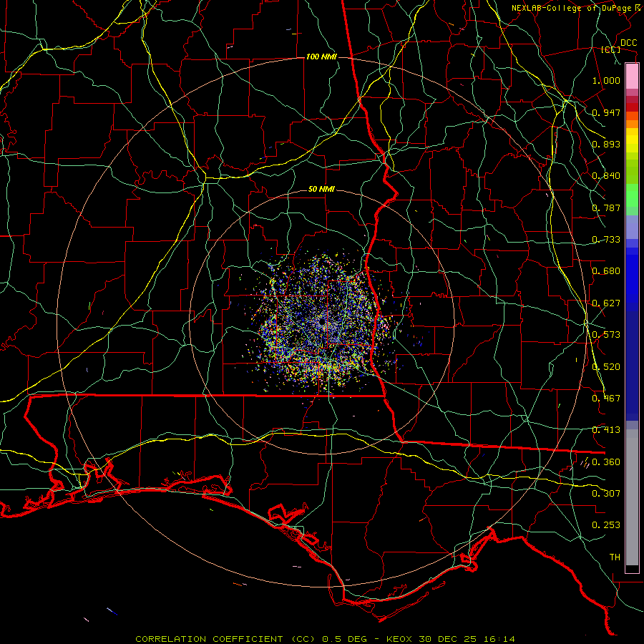The height and width of the screenshot is (644, 644).
Task: Click the 0.573 legend value
Action: 606,335
